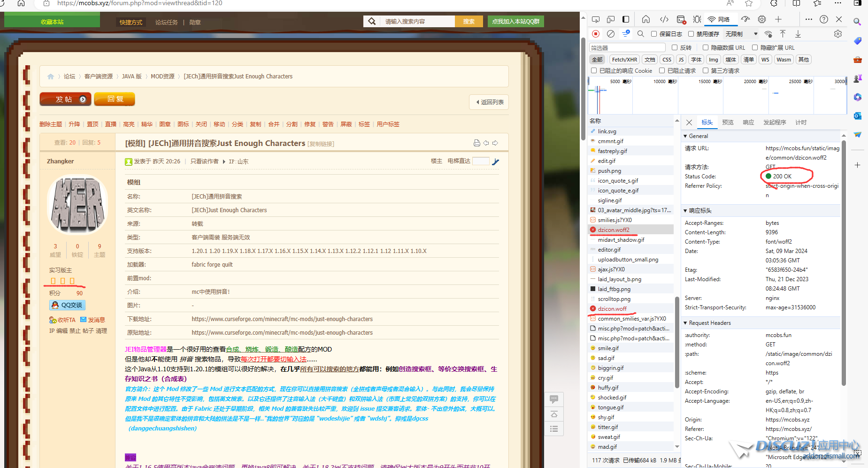The height and width of the screenshot is (468, 868).
Task: Click the 筛选器 filter input field
Action: [x=627, y=48]
